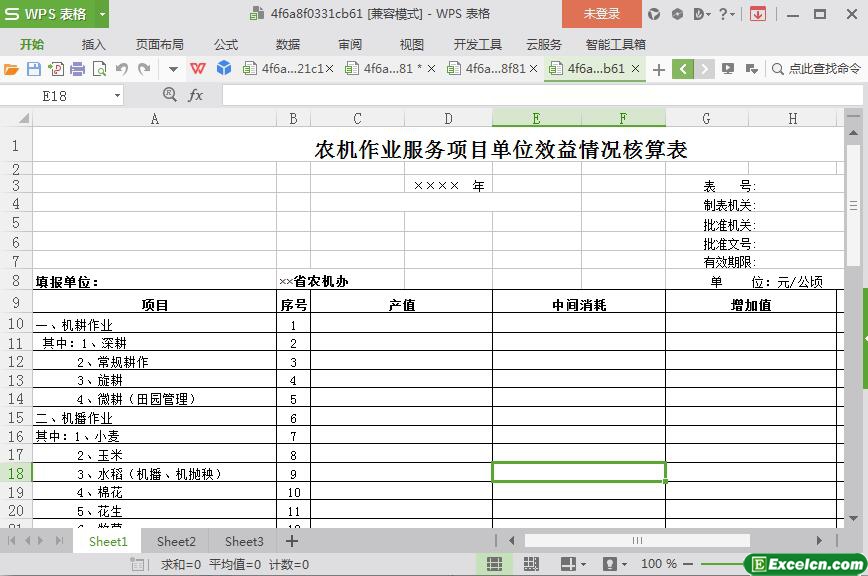Print using the printer icon

coord(78,69)
